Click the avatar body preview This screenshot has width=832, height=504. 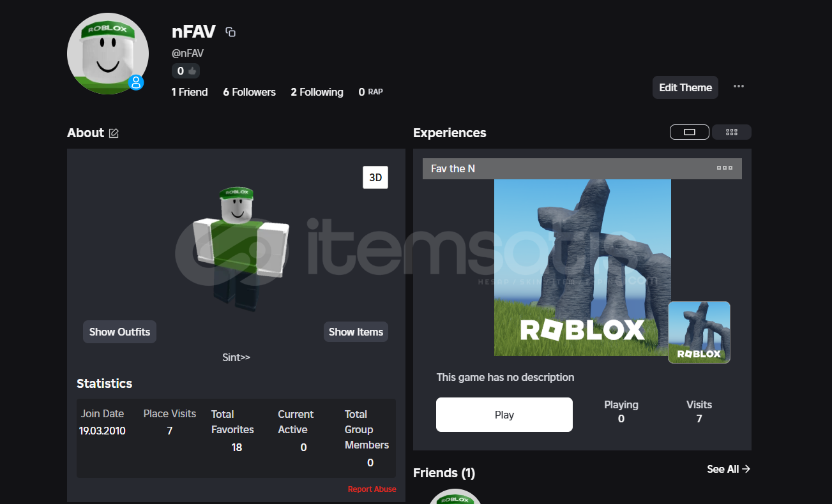point(241,249)
